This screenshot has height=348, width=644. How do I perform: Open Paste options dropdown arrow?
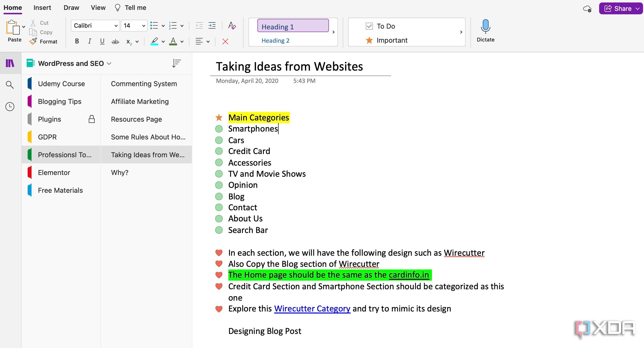pos(24,27)
